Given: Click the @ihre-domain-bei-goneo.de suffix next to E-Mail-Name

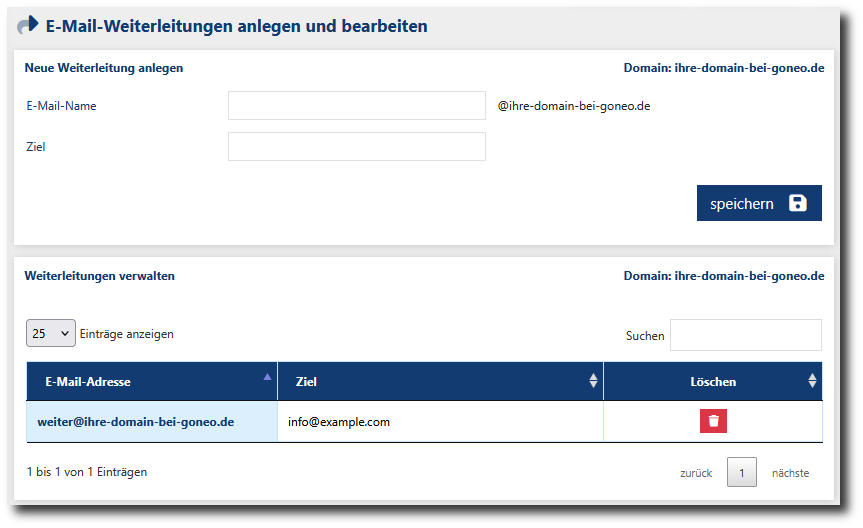Looking at the screenshot, I should (574, 106).
